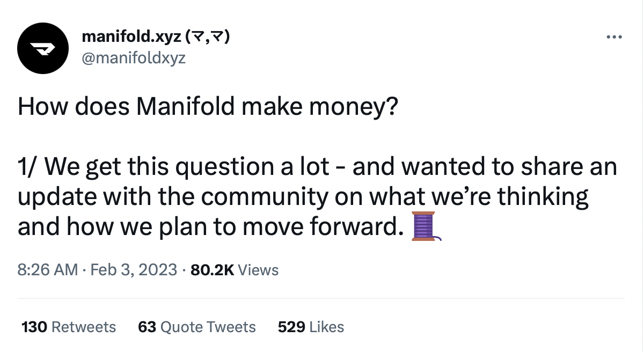Click the leftmost dot of the ellipsis

pyautogui.click(x=608, y=36)
